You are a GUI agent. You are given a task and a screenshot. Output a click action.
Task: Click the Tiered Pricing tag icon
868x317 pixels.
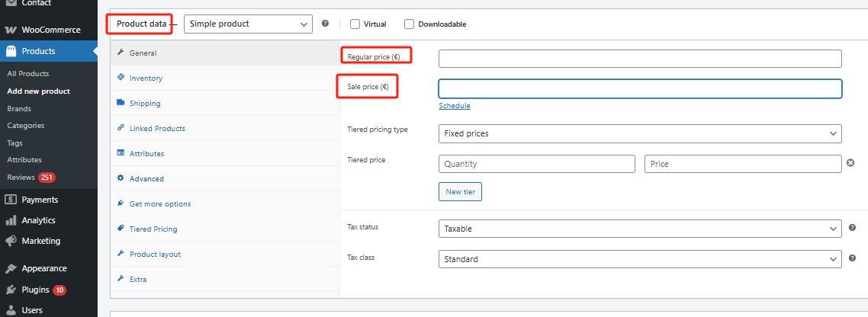121,229
